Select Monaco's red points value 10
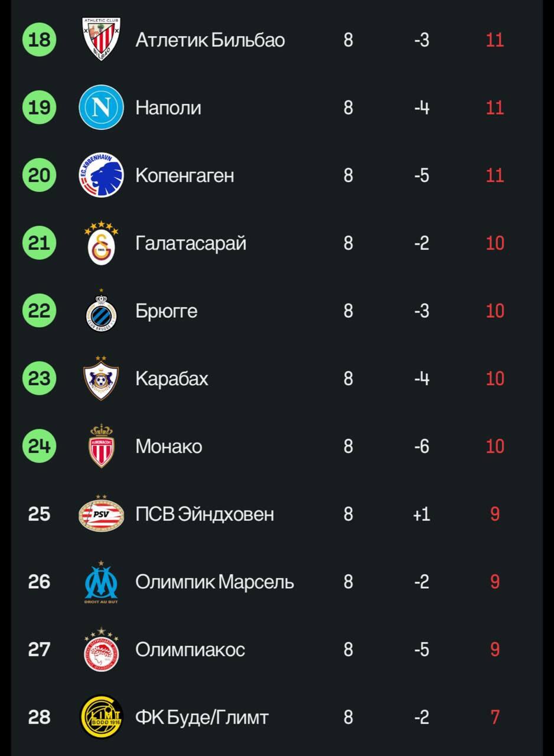Image resolution: width=554 pixels, height=756 pixels. pyautogui.click(x=494, y=446)
